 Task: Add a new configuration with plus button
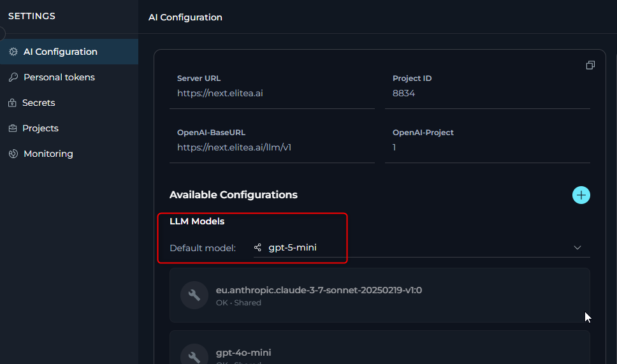point(581,195)
